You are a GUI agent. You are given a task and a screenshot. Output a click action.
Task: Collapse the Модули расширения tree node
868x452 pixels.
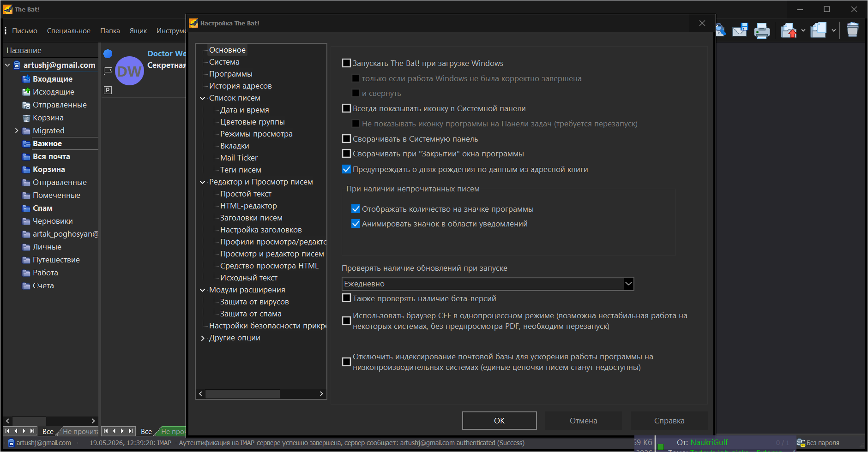coord(202,290)
